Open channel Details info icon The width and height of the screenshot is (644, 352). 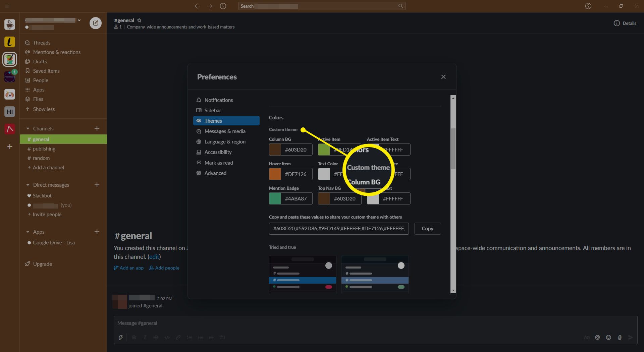pyautogui.click(x=617, y=23)
